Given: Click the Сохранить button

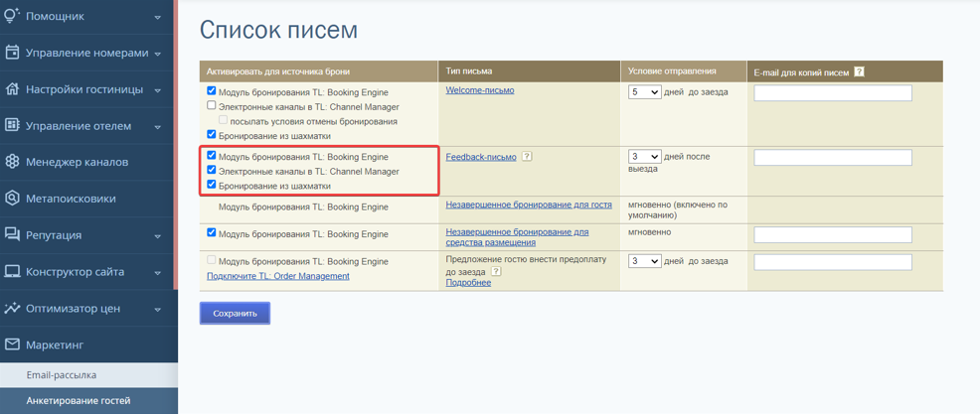Looking at the screenshot, I should pyautogui.click(x=235, y=314).
